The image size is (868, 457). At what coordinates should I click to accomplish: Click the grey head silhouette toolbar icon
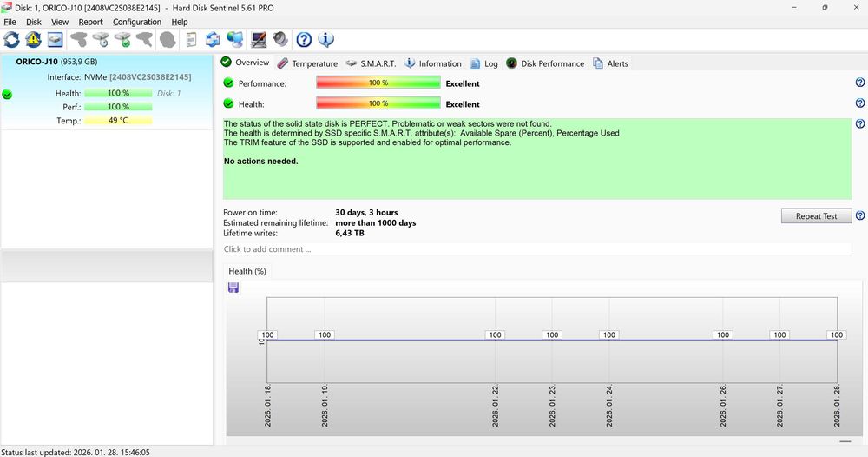168,39
